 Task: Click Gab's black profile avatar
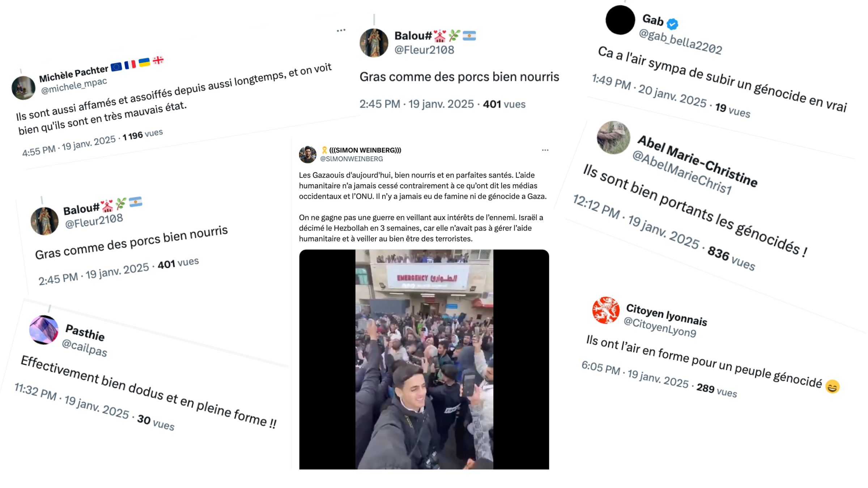tap(620, 20)
